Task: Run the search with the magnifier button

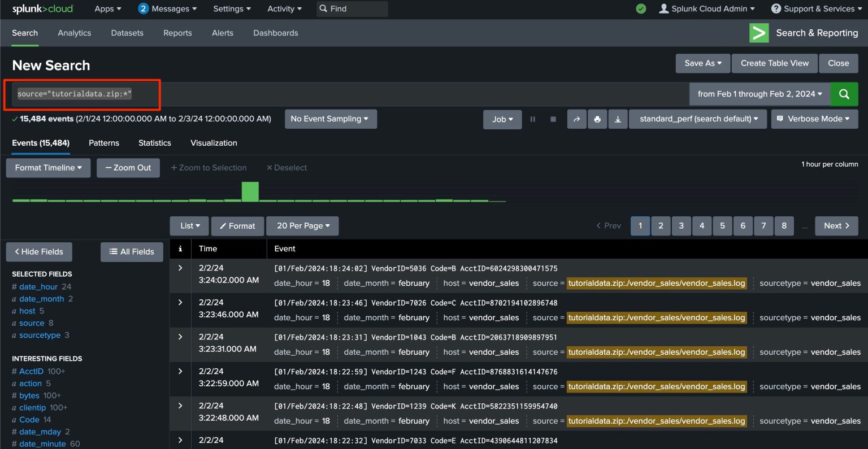Action: click(x=844, y=94)
